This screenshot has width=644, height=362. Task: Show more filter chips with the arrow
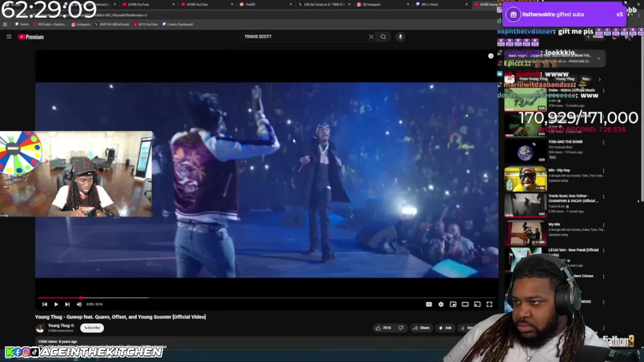(x=599, y=79)
